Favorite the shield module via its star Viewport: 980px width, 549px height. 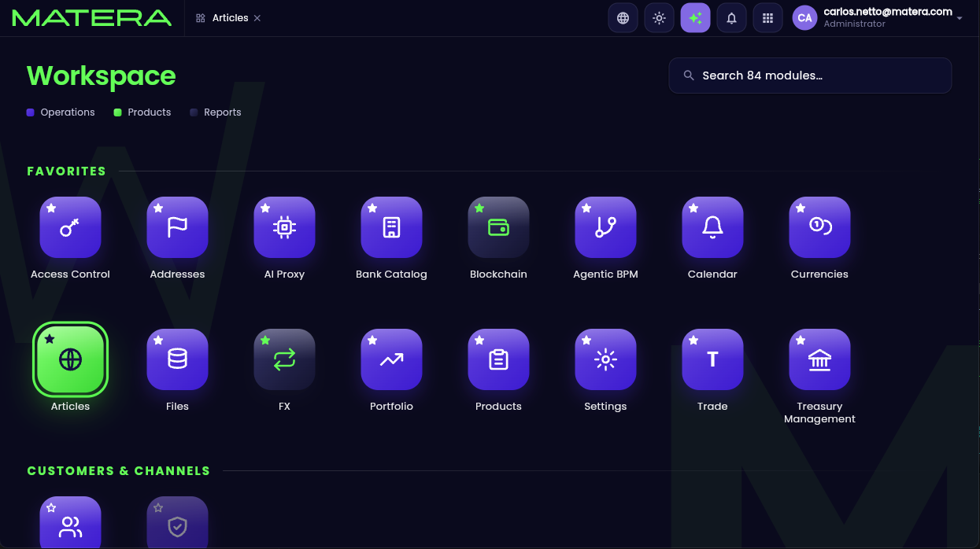click(158, 508)
